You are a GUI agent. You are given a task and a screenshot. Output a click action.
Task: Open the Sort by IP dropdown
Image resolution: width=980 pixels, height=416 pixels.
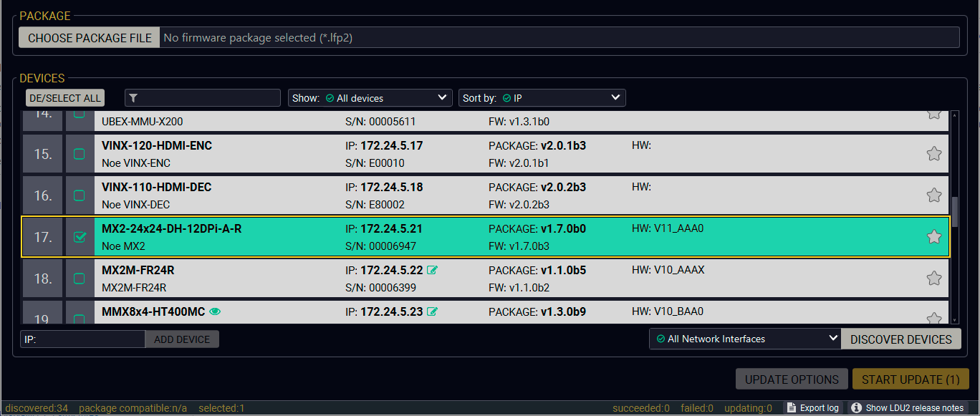pos(542,98)
